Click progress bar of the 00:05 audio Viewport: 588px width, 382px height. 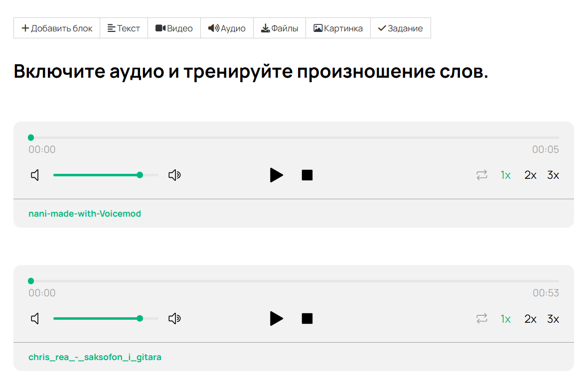click(x=294, y=137)
